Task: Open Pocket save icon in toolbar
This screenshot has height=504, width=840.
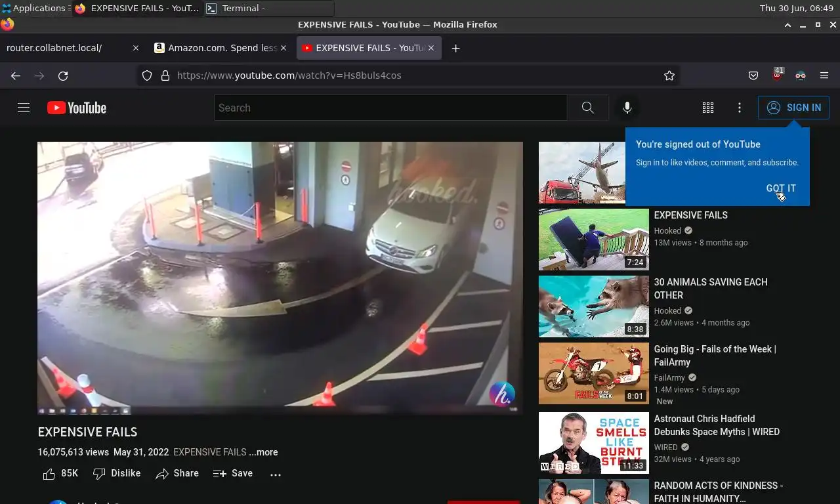Action: (x=753, y=75)
